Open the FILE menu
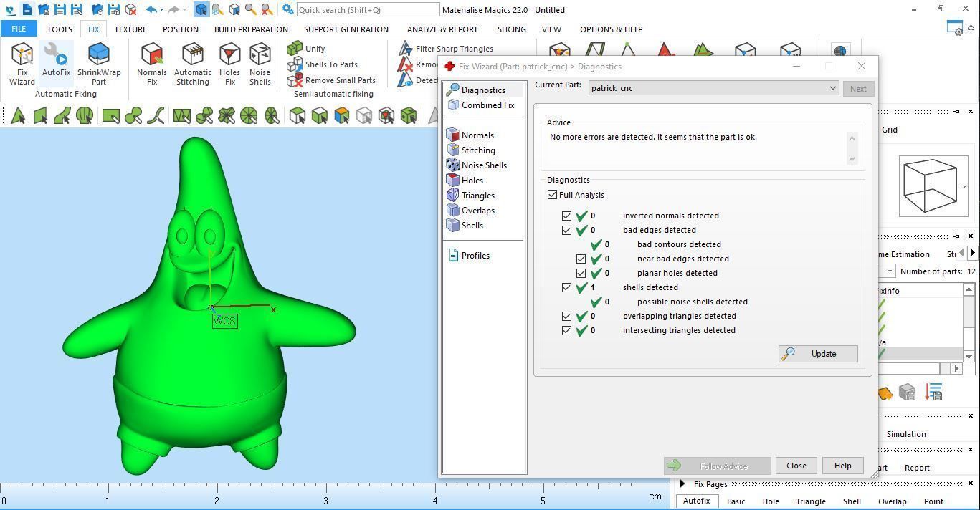The image size is (980, 510). click(x=19, y=29)
